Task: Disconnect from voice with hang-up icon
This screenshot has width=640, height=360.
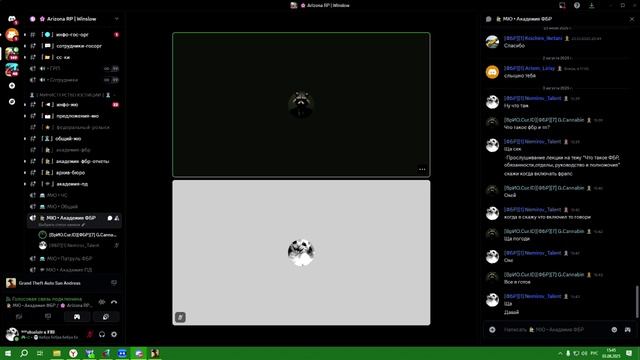Action: [114, 302]
